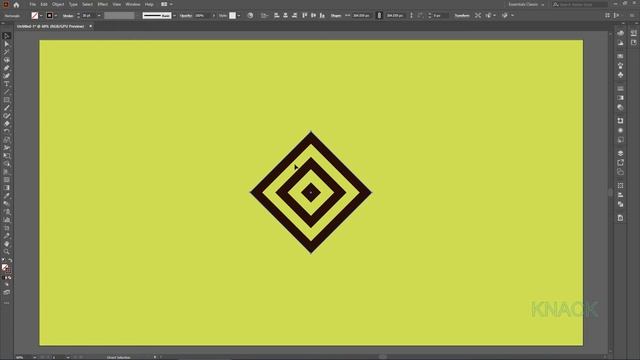Select the Pen tool
The height and width of the screenshot is (360, 640).
[7, 68]
